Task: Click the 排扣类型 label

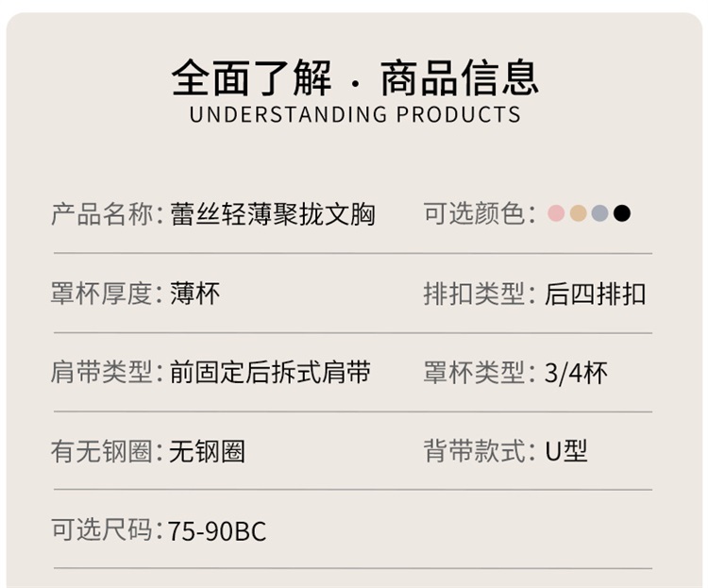Action: [x=475, y=294]
